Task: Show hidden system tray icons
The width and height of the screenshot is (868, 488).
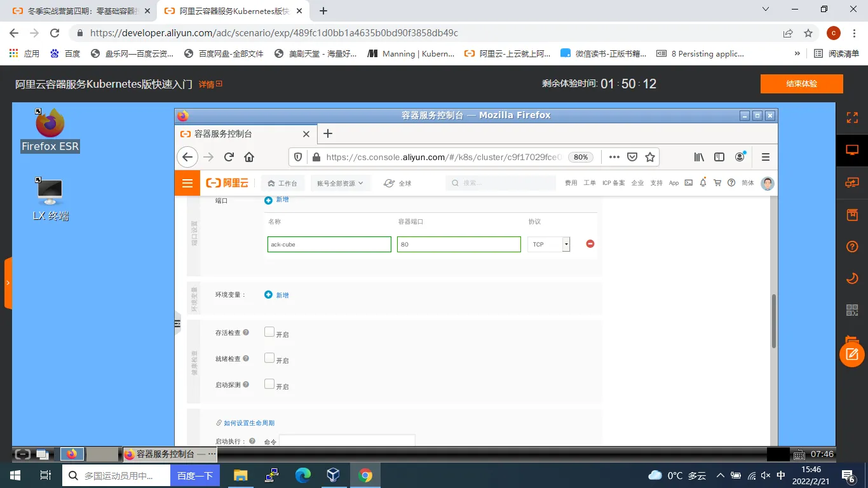Action: pos(720,475)
